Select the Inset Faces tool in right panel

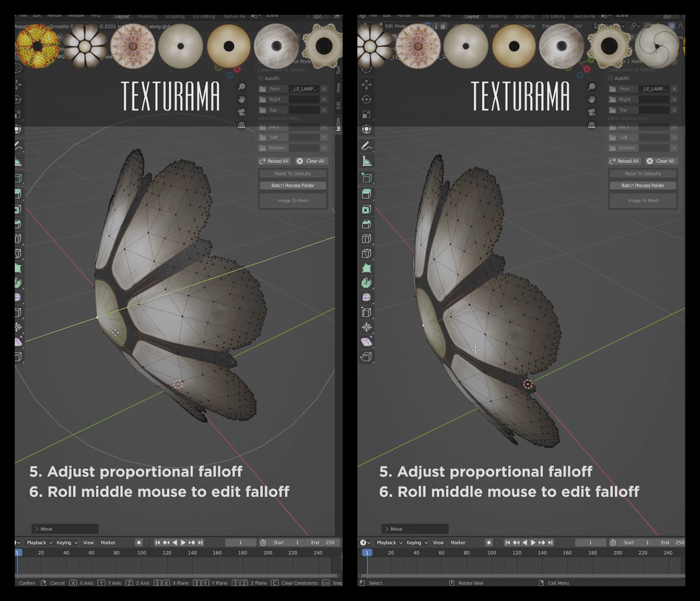(x=366, y=209)
